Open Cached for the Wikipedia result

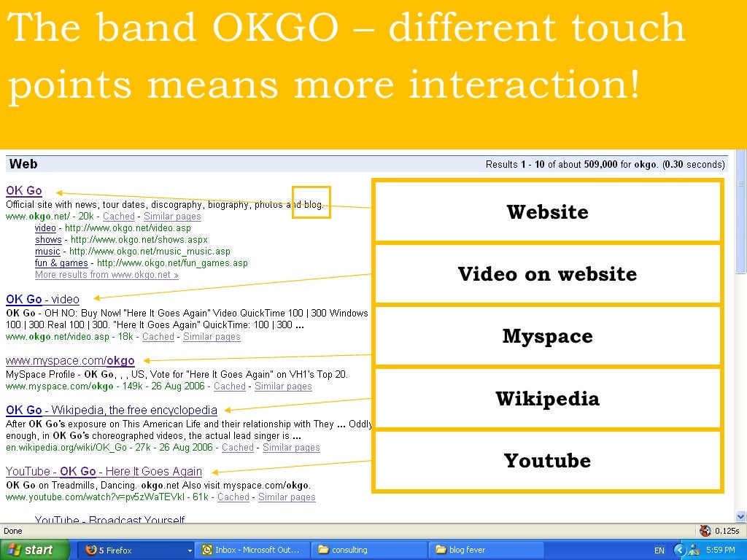pyautogui.click(x=238, y=448)
